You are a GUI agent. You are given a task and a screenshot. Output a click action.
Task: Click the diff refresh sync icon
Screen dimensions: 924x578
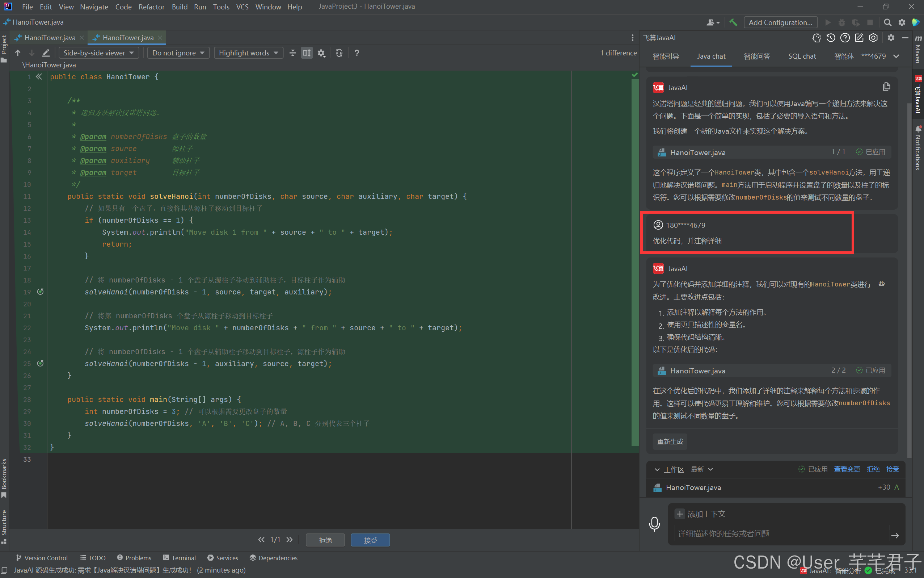coord(339,53)
